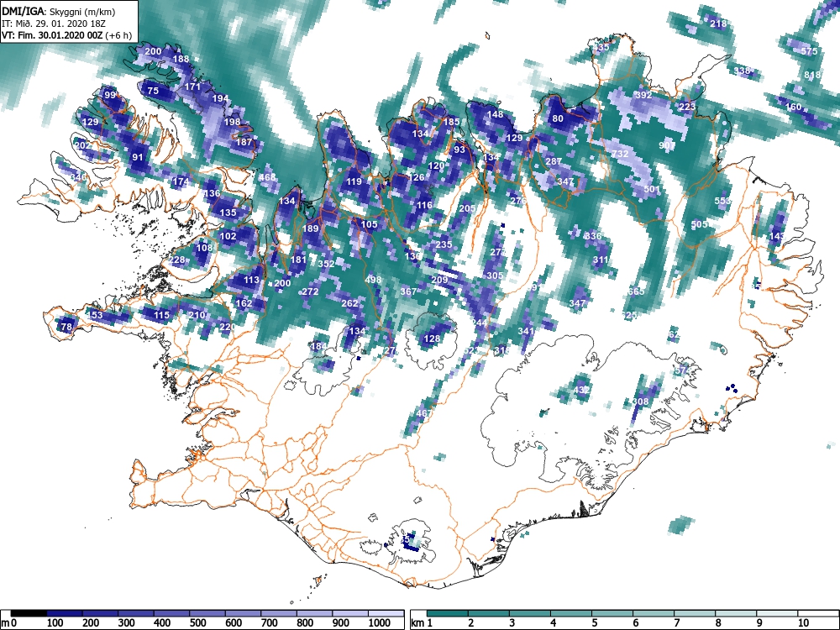Click the 'km 1' label in the legend
The height and width of the screenshot is (630, 840).
pyautogui.click(x=423, y=623)
